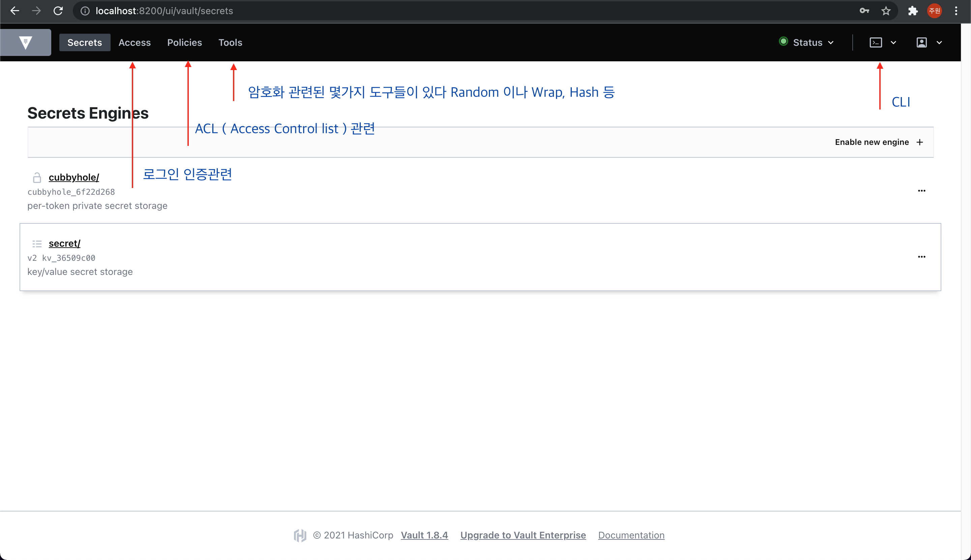Expand the chevron next to console icon
971x560 pixels.
pyautogui.click(x=893, y=42)
